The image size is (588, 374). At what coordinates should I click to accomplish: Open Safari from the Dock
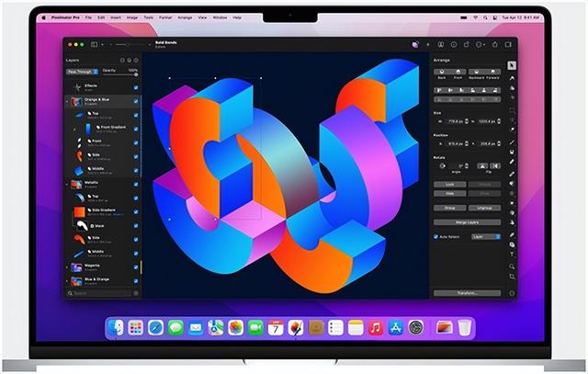pyautogui.click(x=155, y=328)
